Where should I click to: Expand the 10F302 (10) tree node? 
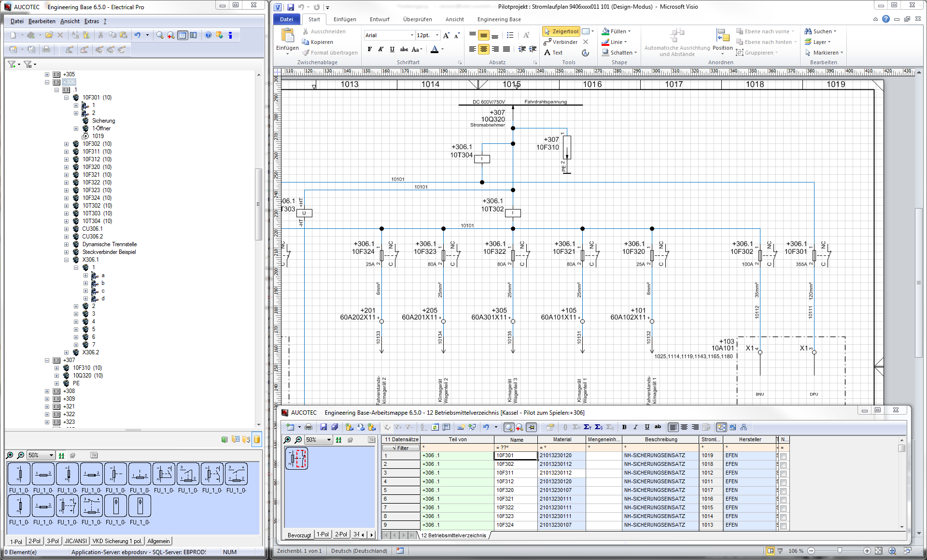pyautogui.click(x=67, y=144)
